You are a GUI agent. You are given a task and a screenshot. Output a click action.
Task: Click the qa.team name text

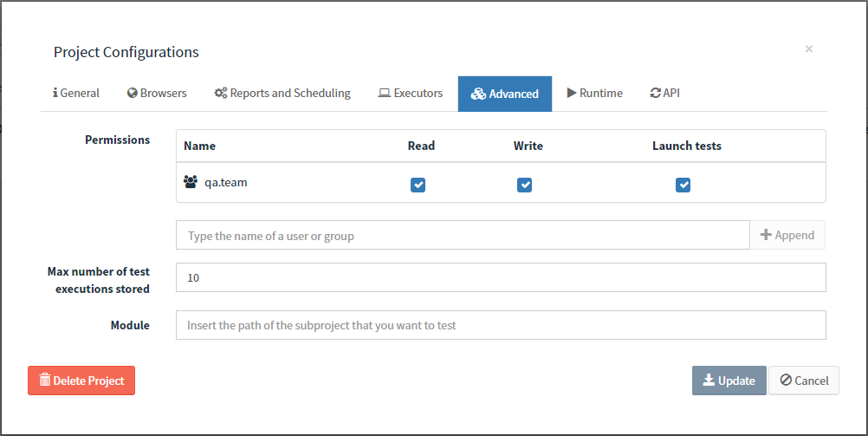(x=226, y=182)
